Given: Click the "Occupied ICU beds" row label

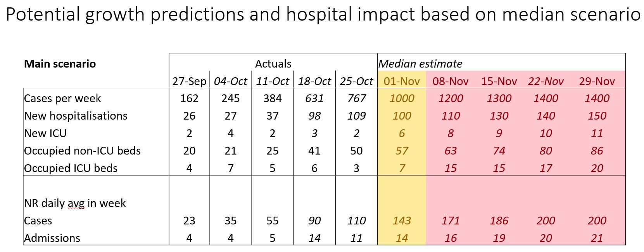Looking at the screenshot, I should tap(71, 168).
